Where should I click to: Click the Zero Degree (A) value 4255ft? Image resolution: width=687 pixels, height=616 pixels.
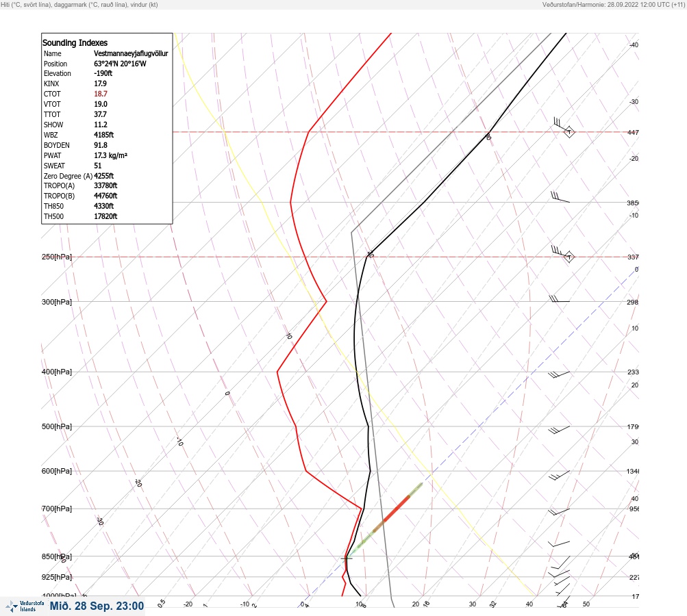104,176
